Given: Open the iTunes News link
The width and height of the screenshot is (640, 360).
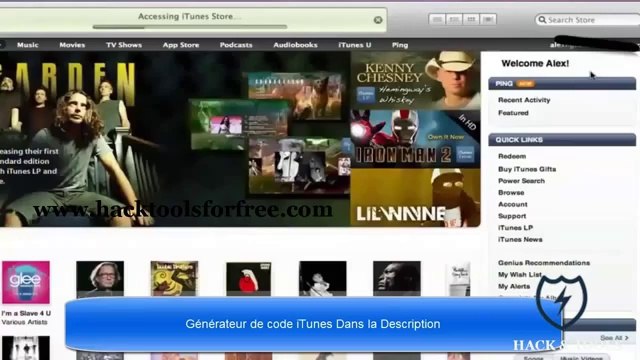Looking at the screenshot, I should pos(520,240).
